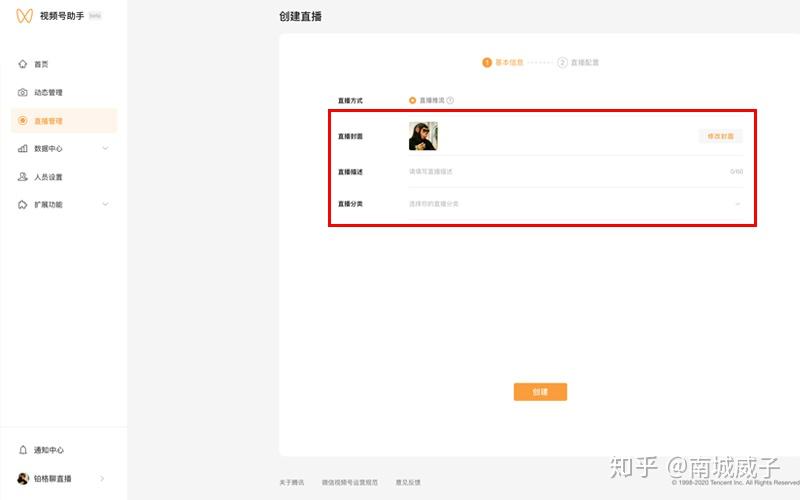Open the 关于腾讯 footer link

coord(292,482)
